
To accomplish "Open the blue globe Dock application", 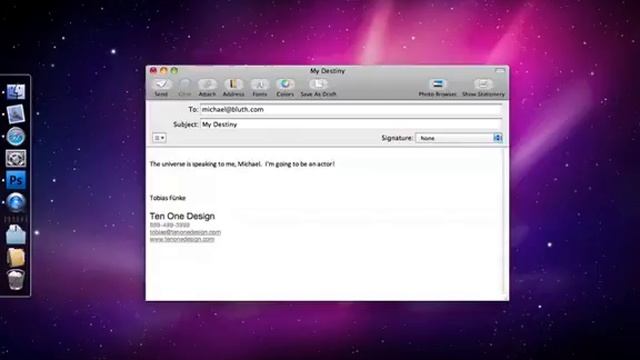I will coord(16,202).
